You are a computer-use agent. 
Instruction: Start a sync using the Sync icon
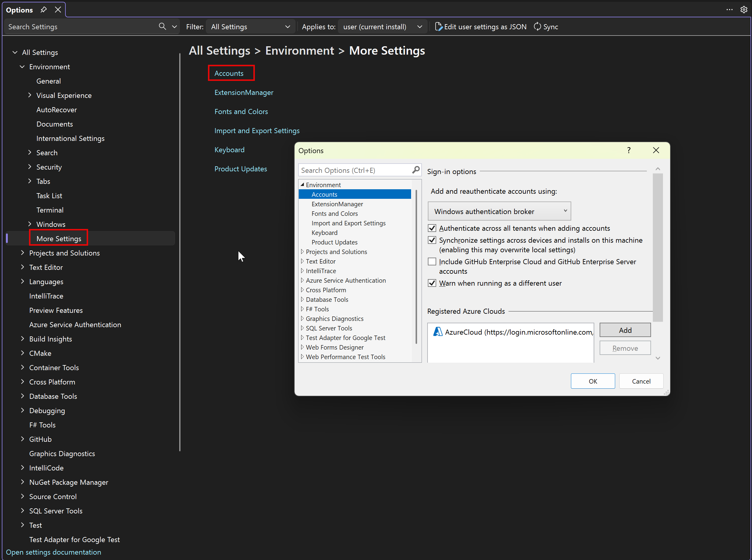(537, 27)
